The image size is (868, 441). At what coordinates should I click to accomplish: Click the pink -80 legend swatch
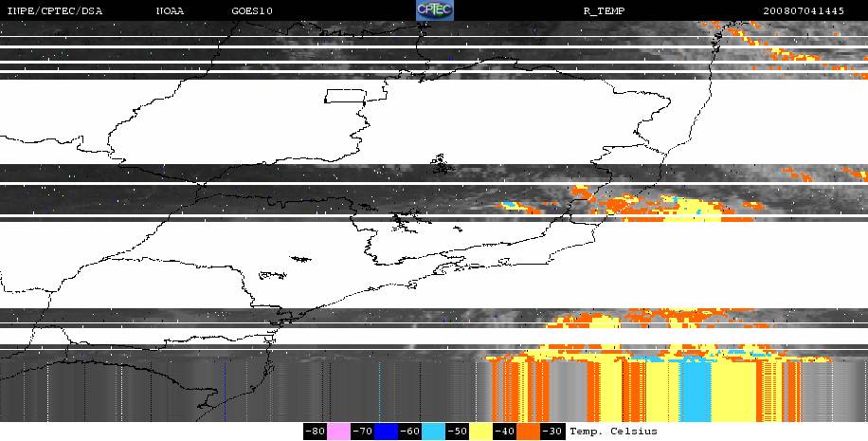click(338, 432)
